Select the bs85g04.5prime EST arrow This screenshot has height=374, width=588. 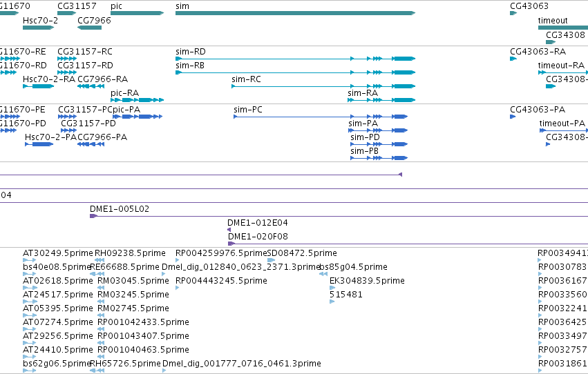pyautogui.click(x=323, y=274)
